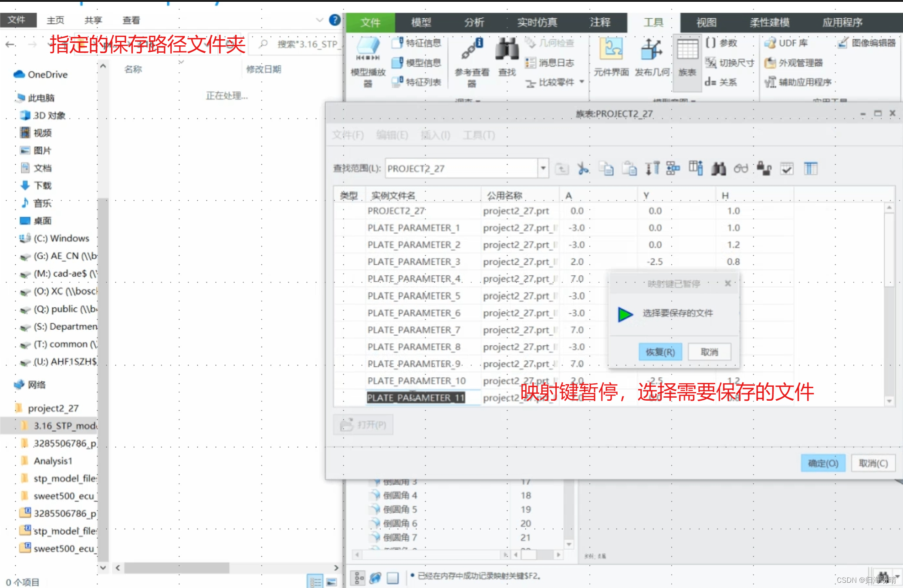Click the binoculars find icon in family table
903x588 pixels.
pyautogui.click(x=718, y=169)
